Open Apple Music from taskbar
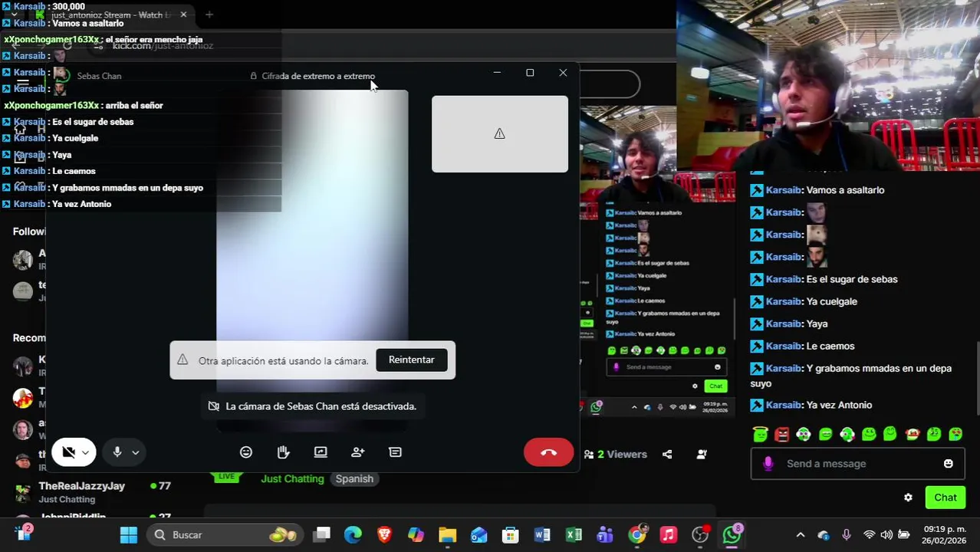 tap(669, 535)
